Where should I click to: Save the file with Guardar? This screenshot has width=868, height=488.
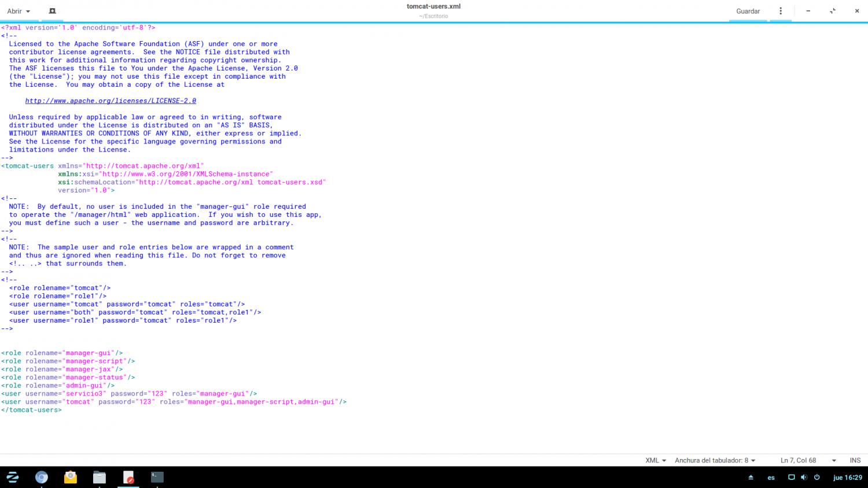click(x=748, y=11)
